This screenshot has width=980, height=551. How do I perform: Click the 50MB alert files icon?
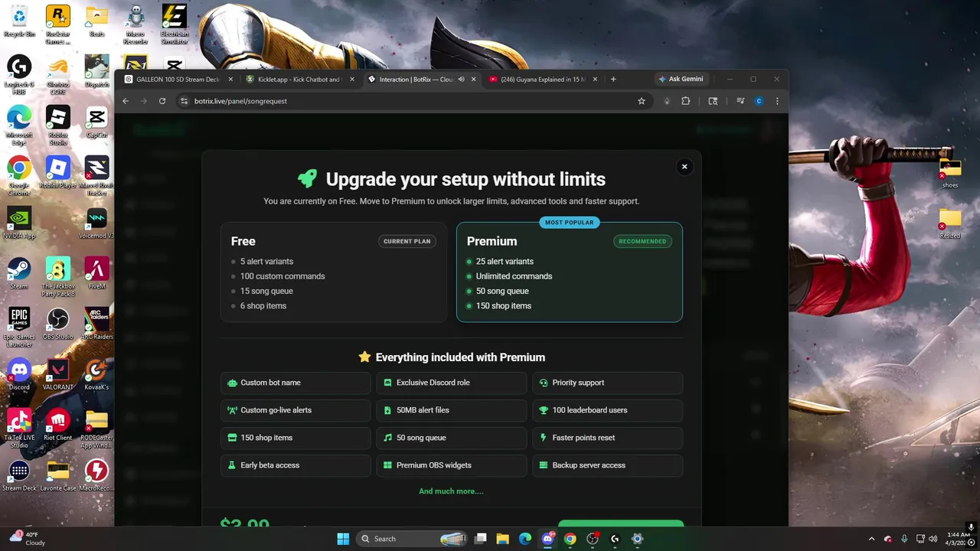point(388,410)
